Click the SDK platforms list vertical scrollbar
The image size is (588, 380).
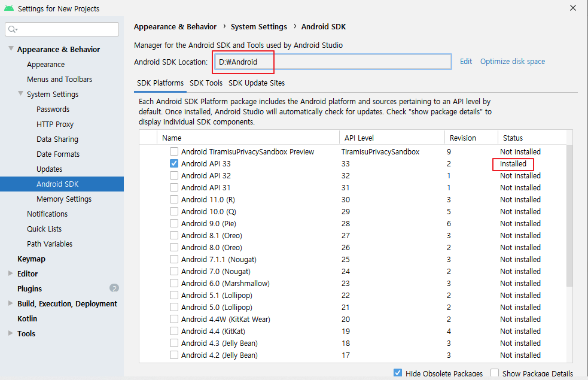click(569, 216)
